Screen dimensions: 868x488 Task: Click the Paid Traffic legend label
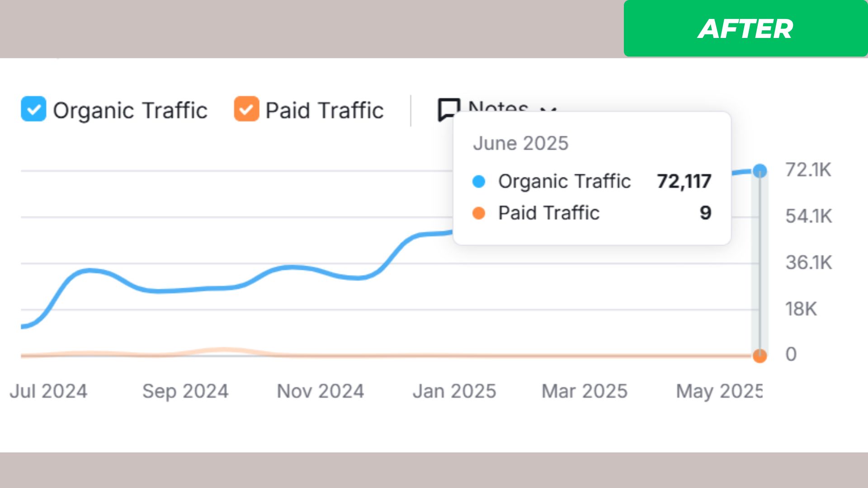coord(325,110)
